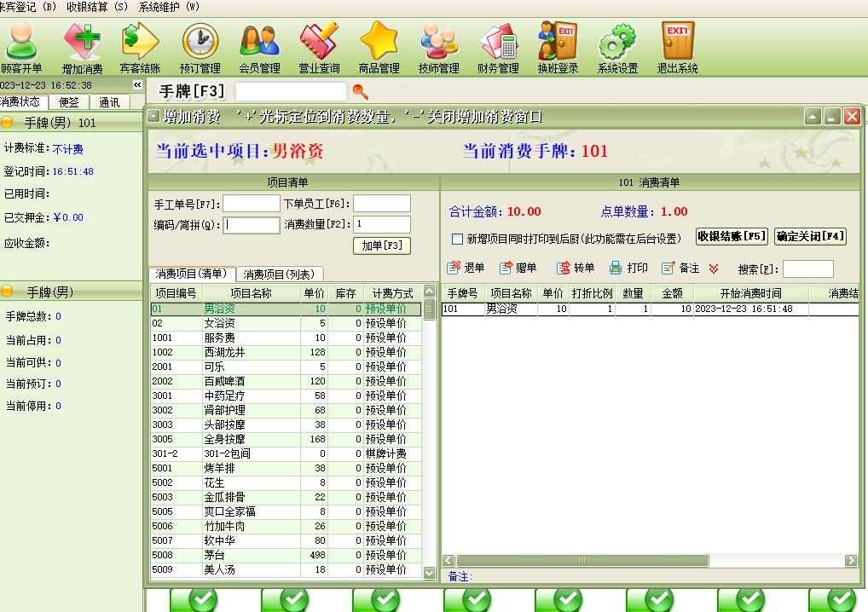Click the 宾客结账 checkout icon
Screen dimensions: 868x612
(x=140, y=41)
